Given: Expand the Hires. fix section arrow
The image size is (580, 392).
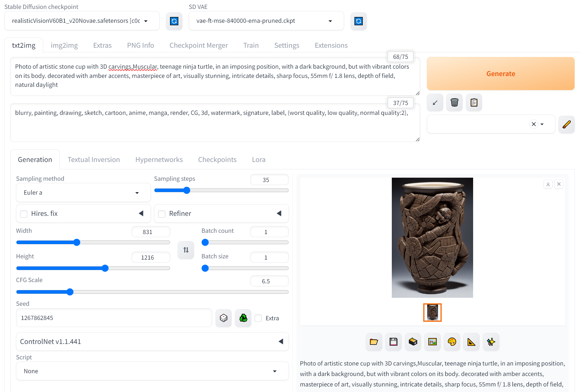Looking at the screenshot, I should 141,213.
